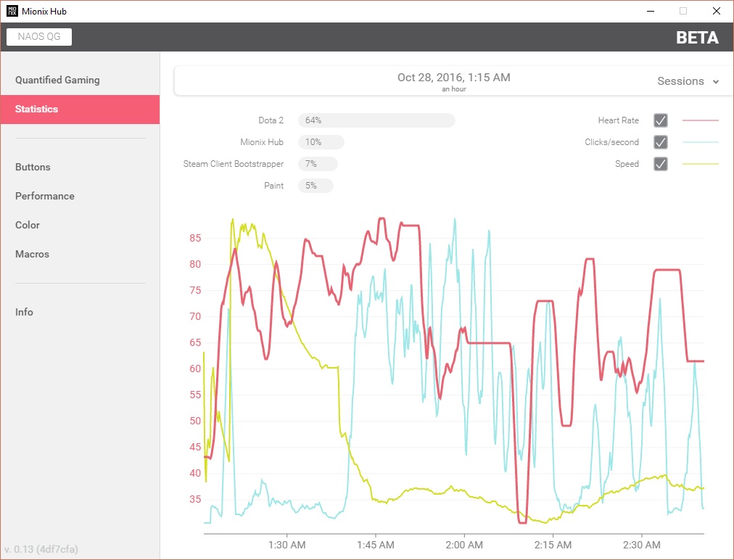This screenshot has height=560, width=734.
Task: Click the 1:45 AM timeline label
Action: [376, 545]
